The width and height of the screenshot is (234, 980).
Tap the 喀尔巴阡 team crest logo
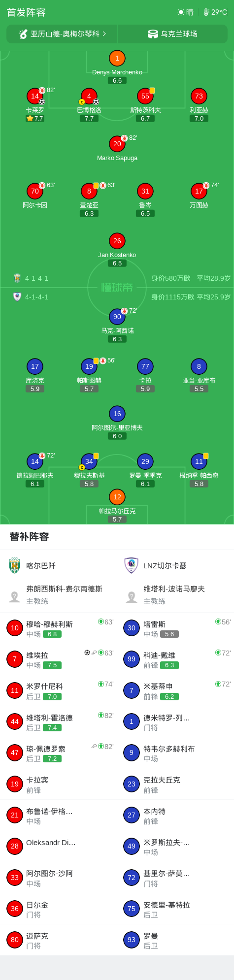click(x=15, y=565)
